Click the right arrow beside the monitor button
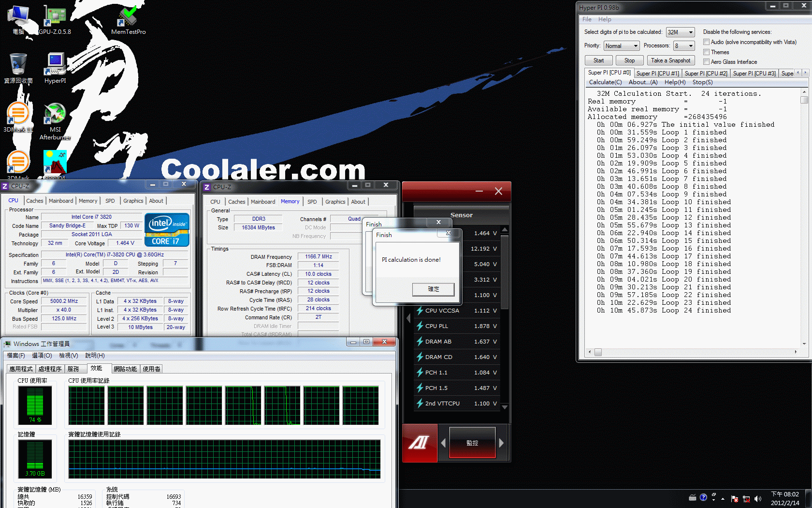 [501, 443]
